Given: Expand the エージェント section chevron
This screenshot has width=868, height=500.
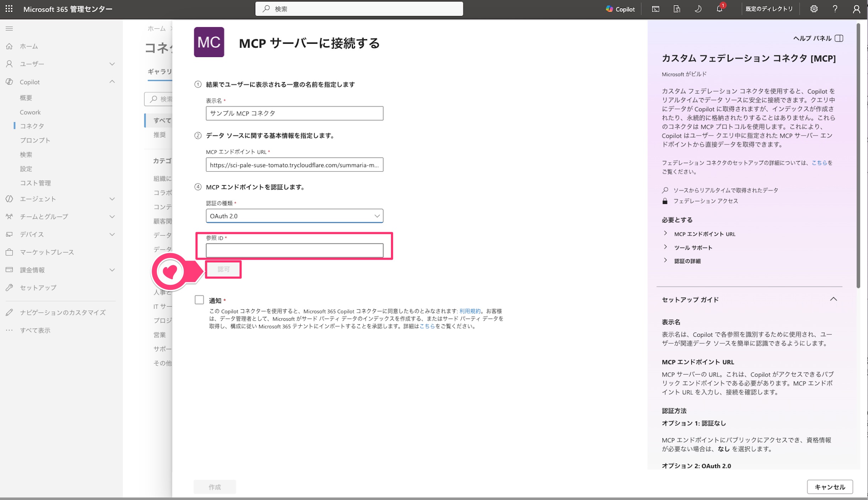Looking at the screenshot, I should coord(112,199).
